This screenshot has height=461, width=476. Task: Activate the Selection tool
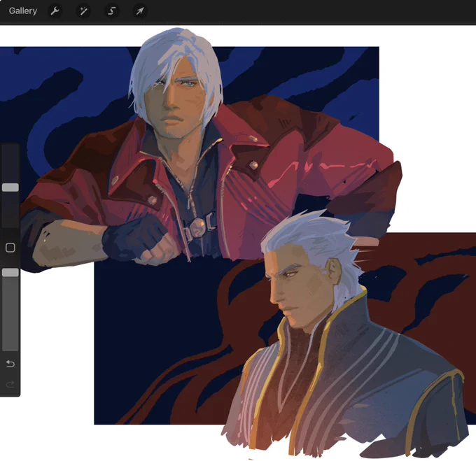pyautogui.click(x=112, y=11)
